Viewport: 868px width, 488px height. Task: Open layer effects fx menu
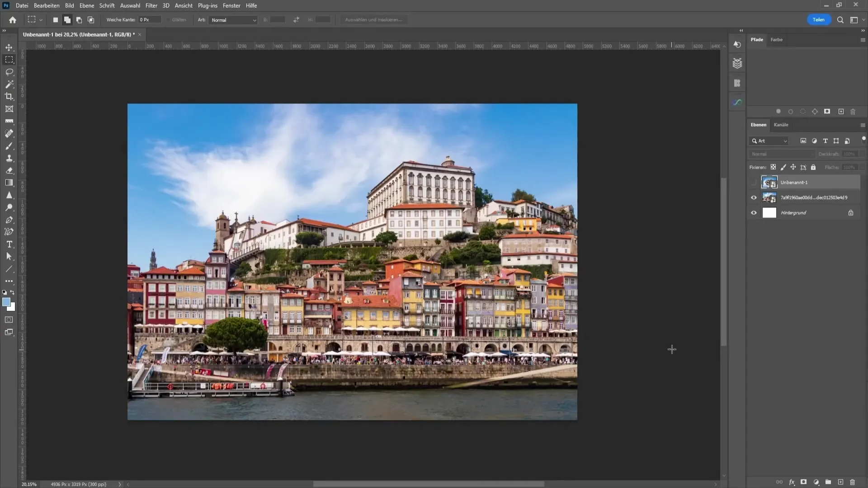pyautogui.click(x=792, y=482)
